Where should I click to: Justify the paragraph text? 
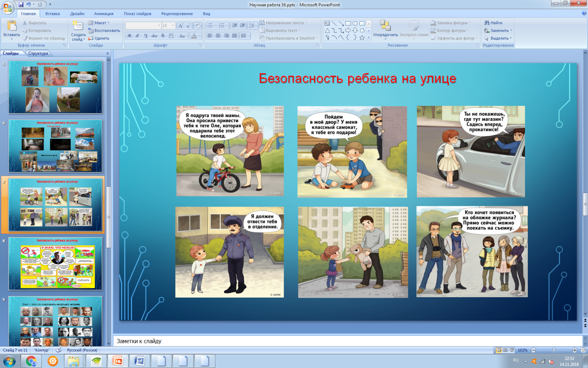(x=234, y=36)
